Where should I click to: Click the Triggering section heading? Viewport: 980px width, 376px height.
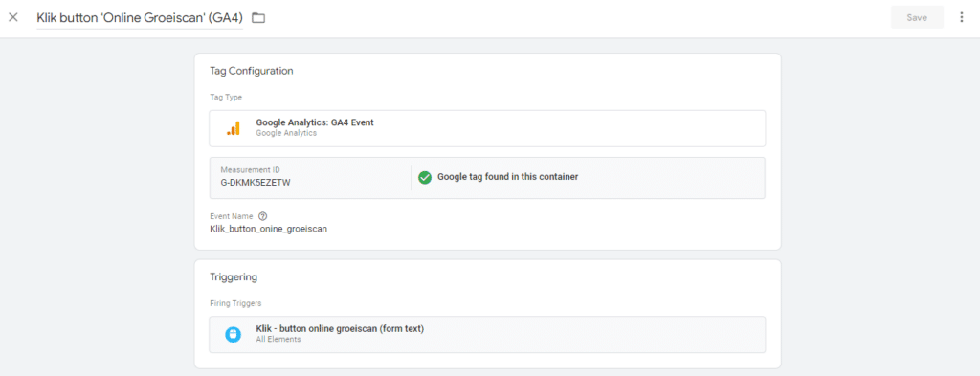(234, 276)
